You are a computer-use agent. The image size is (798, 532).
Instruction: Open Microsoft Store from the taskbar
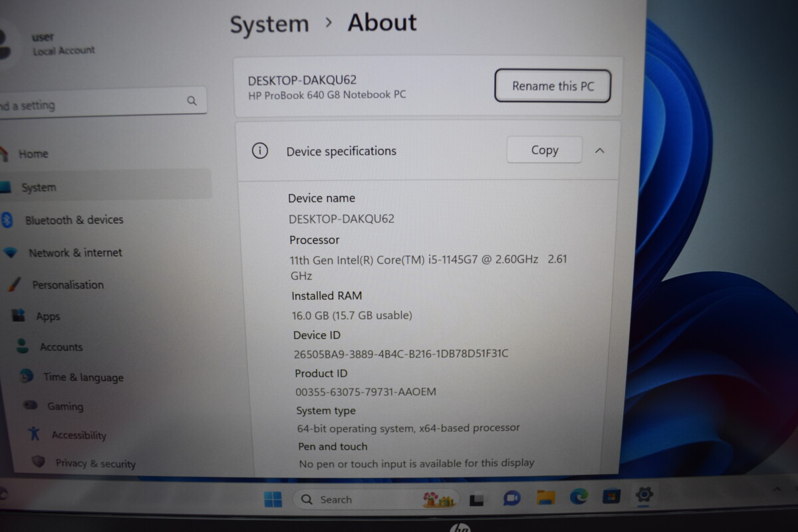coord(611,496)
